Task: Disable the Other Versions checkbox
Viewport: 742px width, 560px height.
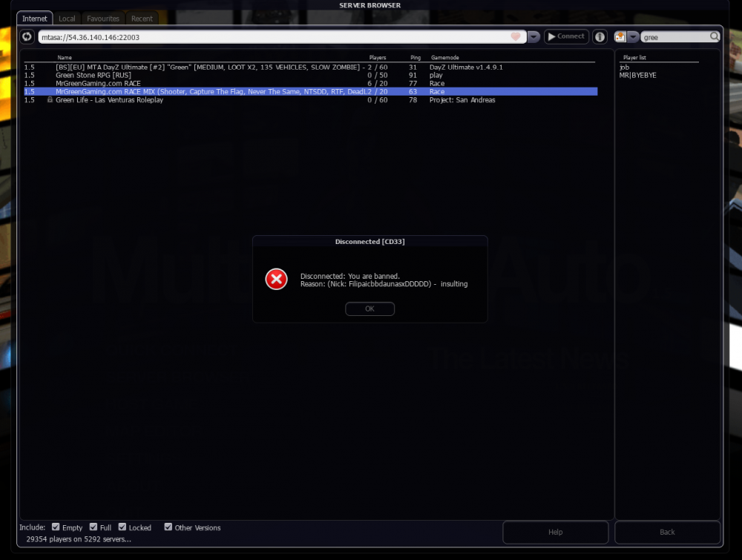Action: click(x=168, y=527)
